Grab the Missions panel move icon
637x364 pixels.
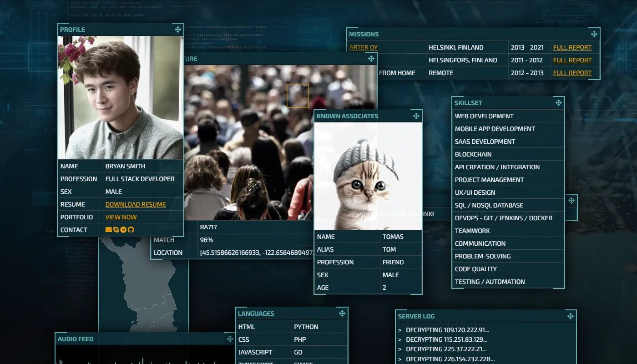pyautogui.click(x=594, y=34)
